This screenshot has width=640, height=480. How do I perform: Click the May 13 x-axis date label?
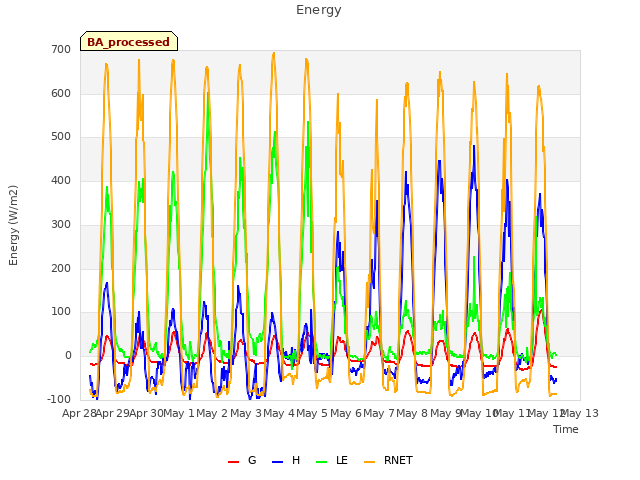pyautogui.click(x=580, y=413)
